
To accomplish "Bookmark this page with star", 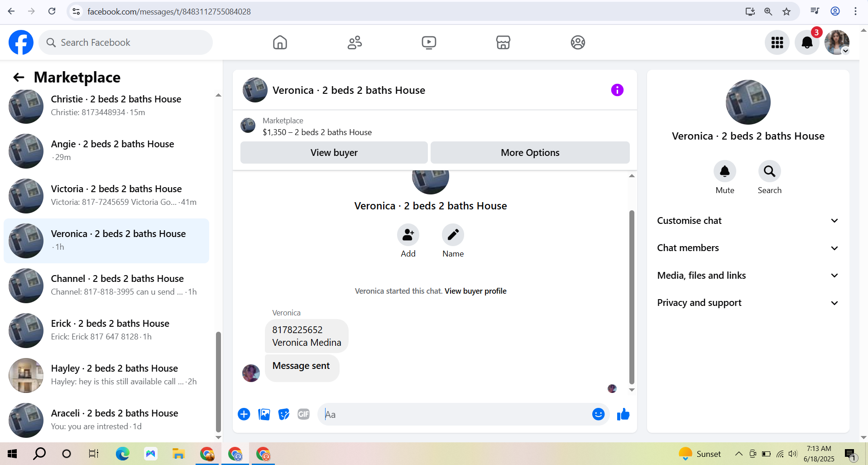I will 786,11.
